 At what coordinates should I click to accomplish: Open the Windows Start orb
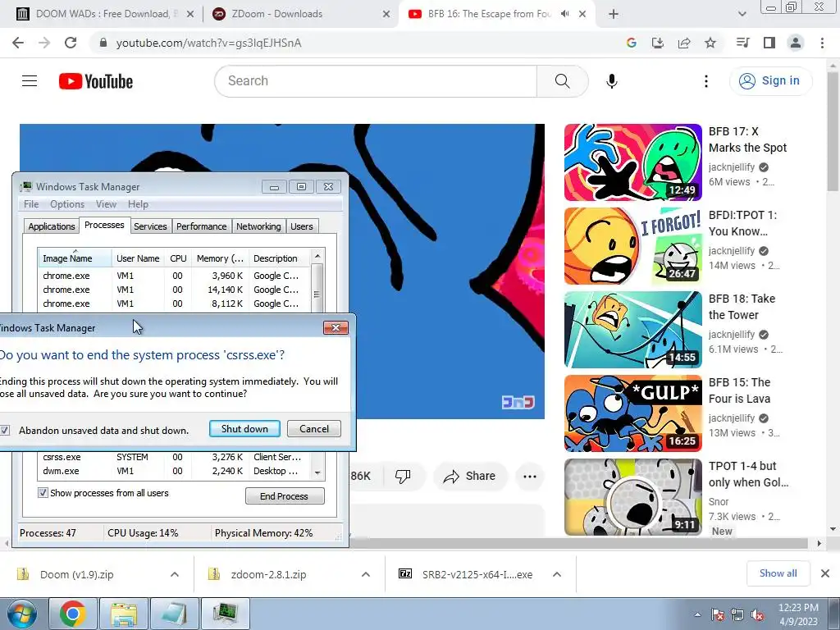[21, 614]
